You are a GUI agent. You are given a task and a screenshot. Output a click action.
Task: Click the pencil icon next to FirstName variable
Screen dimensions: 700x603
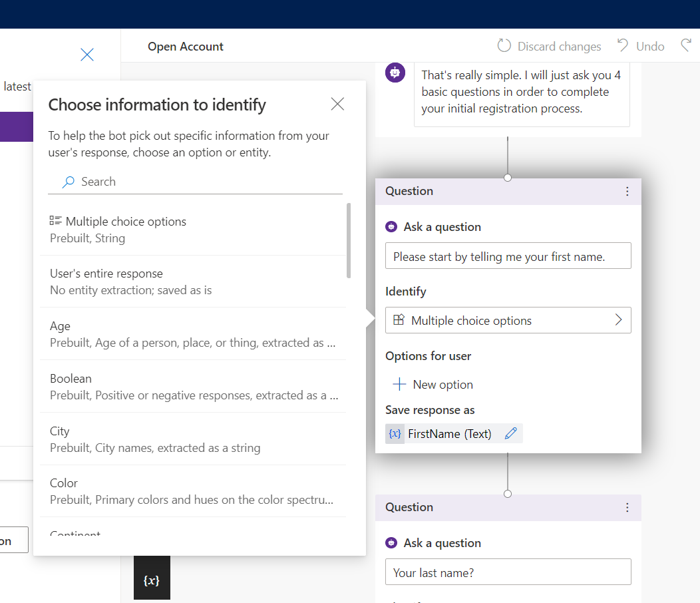tap(510, 433)
